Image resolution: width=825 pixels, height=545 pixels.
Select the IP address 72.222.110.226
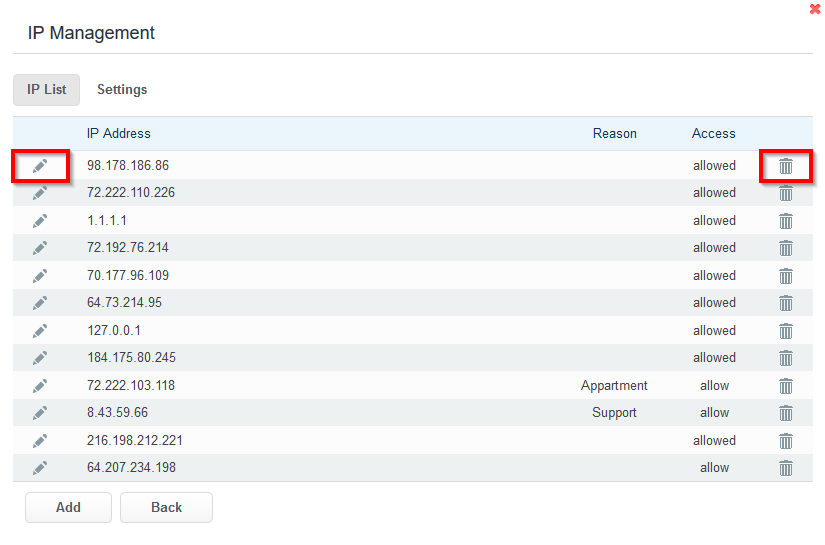point(131,193)
